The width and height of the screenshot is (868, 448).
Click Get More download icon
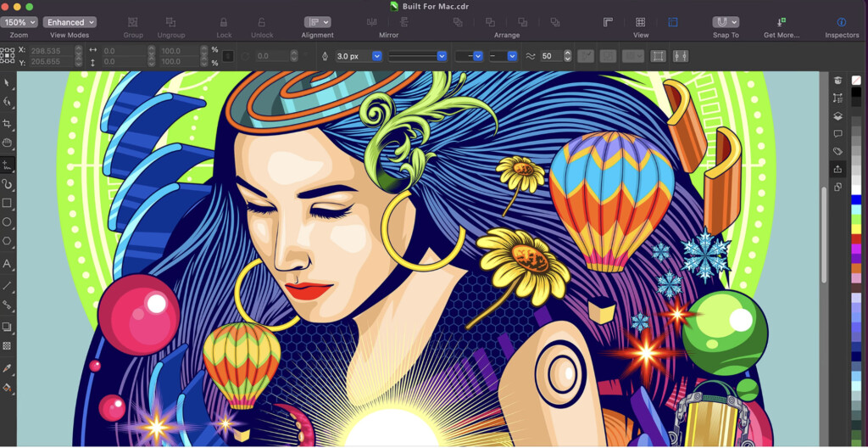click(x=781, y=22)
